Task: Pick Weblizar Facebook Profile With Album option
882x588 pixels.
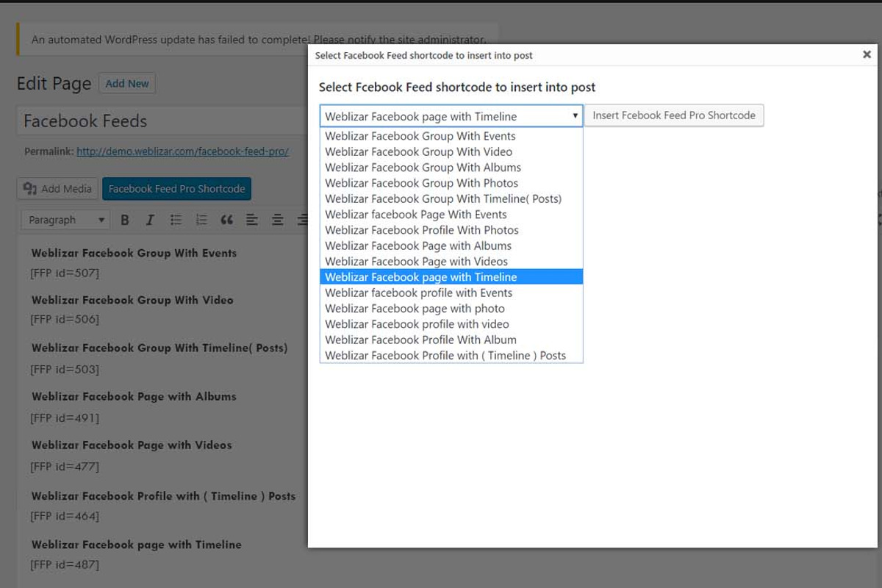Action: pos(451,340)
